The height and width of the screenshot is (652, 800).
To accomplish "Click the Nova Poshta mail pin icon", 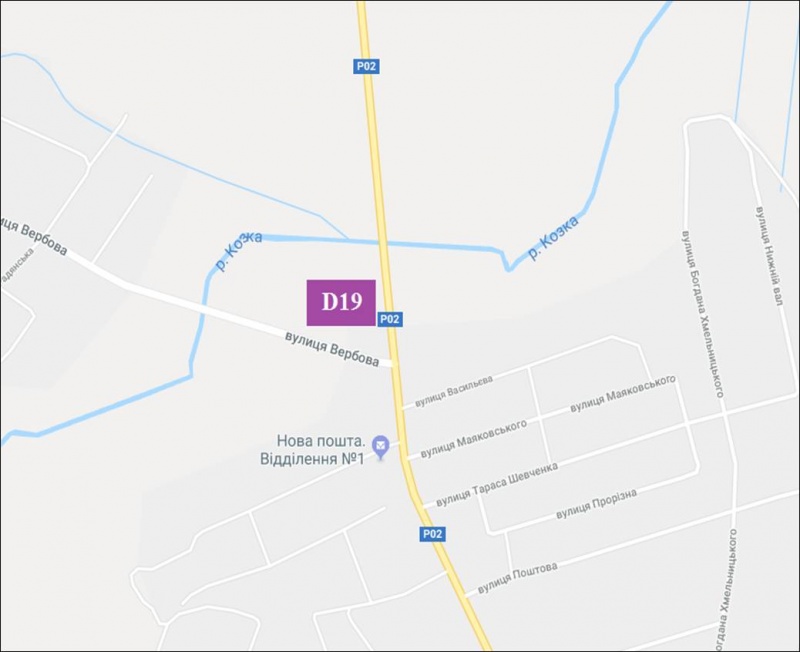I will 381,447.
